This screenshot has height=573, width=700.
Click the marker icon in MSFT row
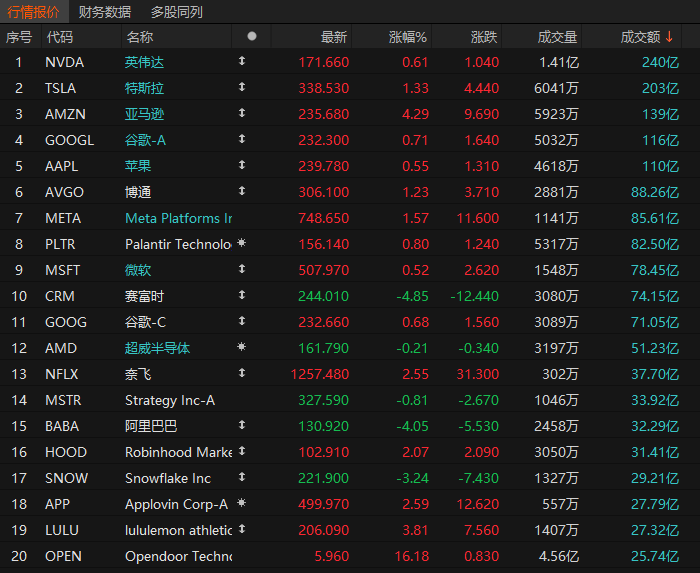point(242,269)
